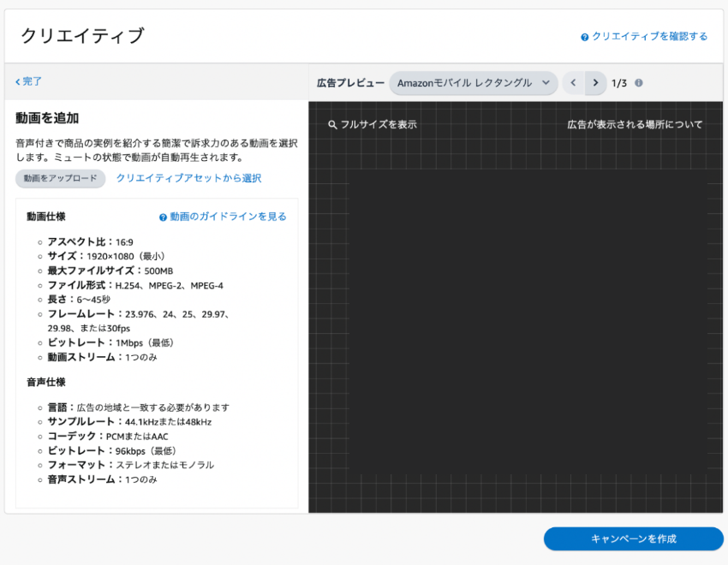Click the 広告プレビュー label
728x565 pixels.
click(350, 83)
